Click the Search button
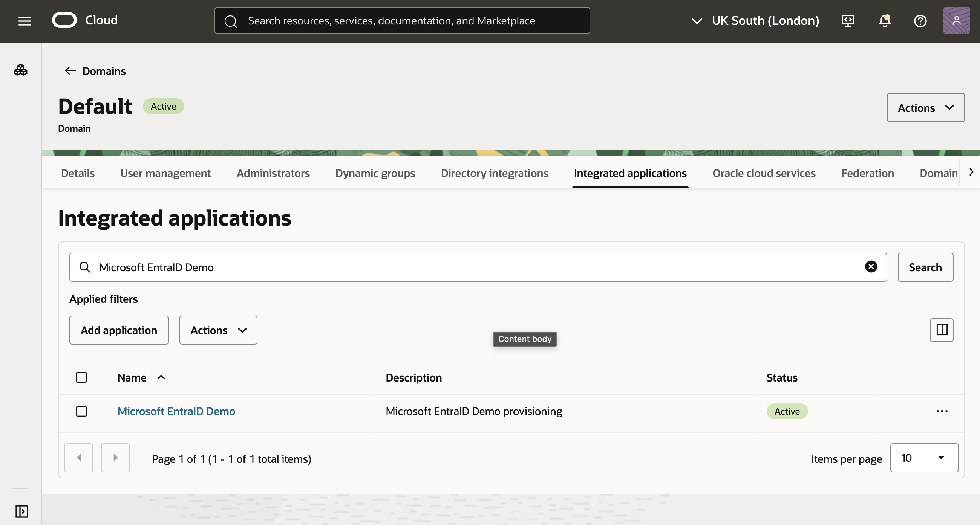 925,267
